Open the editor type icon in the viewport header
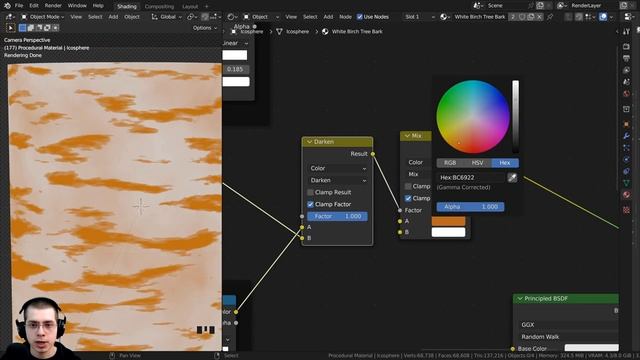 point(10,17)
